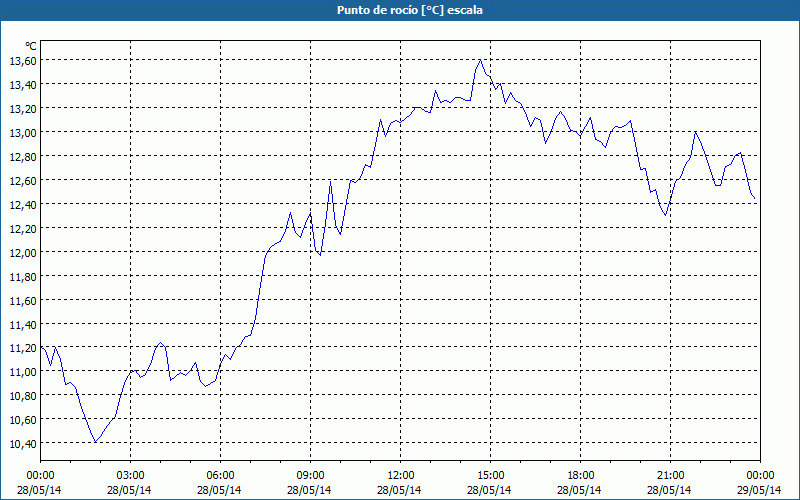Select the "13,20" y-axis label
Image resolution: width=800 pixels, height=500 pixels.
(23, 108)
